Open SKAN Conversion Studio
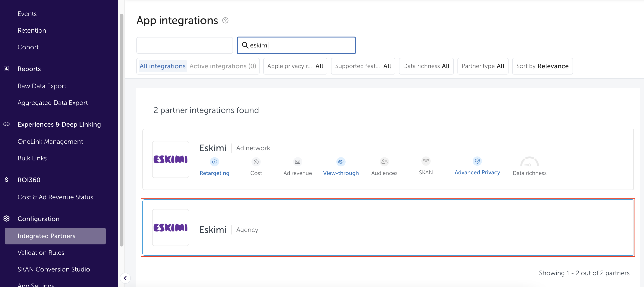Image resolution: width=644 pixels, height=287 pixels. (x=53, y=269)
